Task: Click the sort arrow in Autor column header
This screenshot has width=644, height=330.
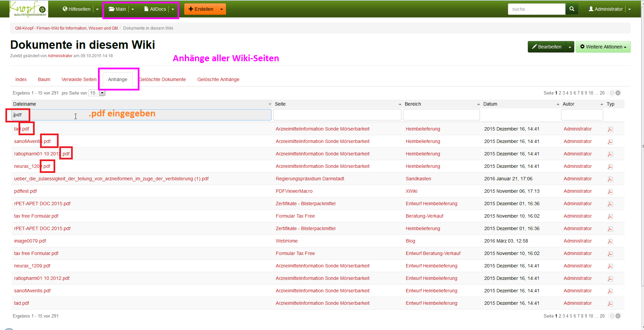Action: pos(602,104)
